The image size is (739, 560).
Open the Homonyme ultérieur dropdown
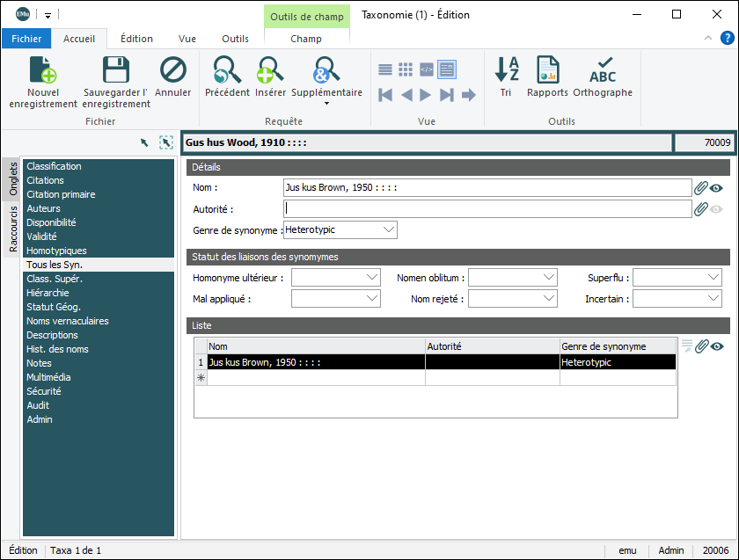point(371,278)
